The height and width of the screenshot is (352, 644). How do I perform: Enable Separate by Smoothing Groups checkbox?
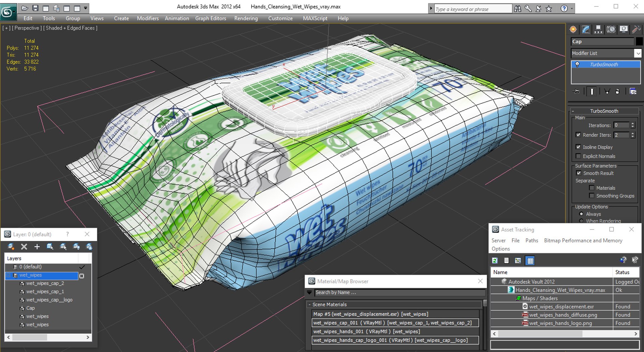point(592,195)
